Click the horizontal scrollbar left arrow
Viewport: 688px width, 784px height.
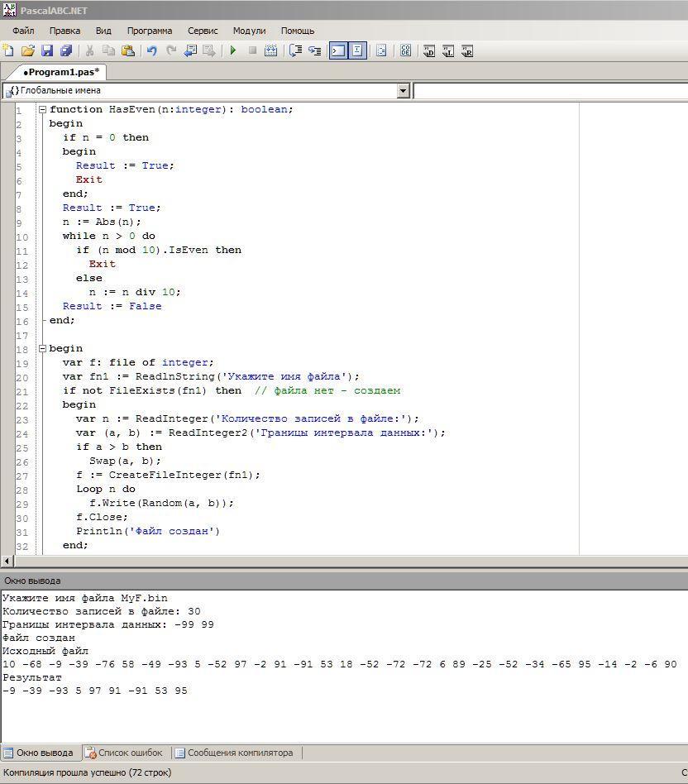tap(7, 561)
